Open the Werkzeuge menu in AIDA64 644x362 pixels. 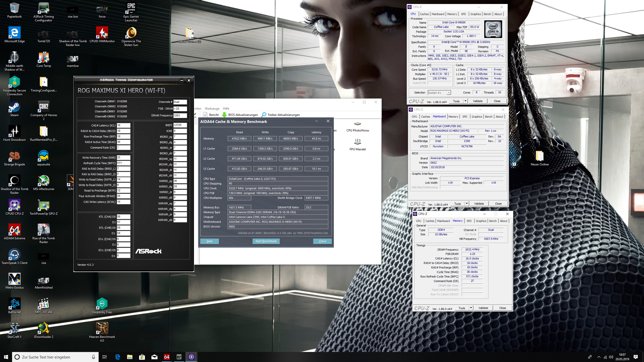212,109
